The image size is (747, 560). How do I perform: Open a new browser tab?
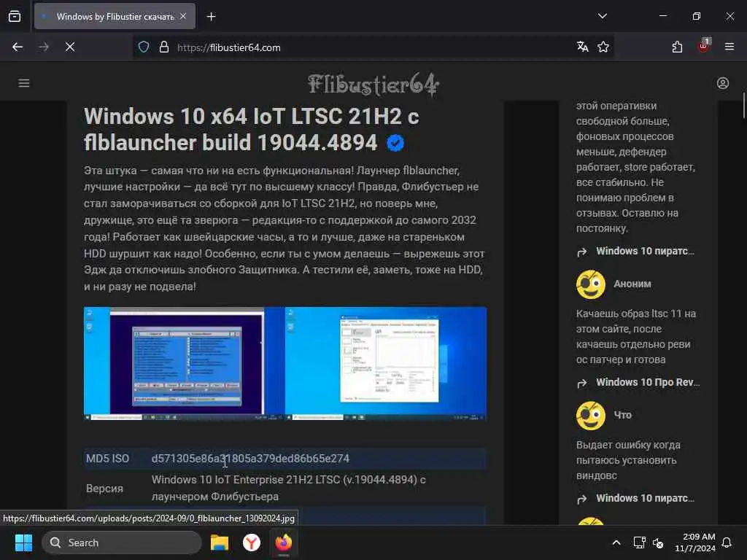point(211,17)
